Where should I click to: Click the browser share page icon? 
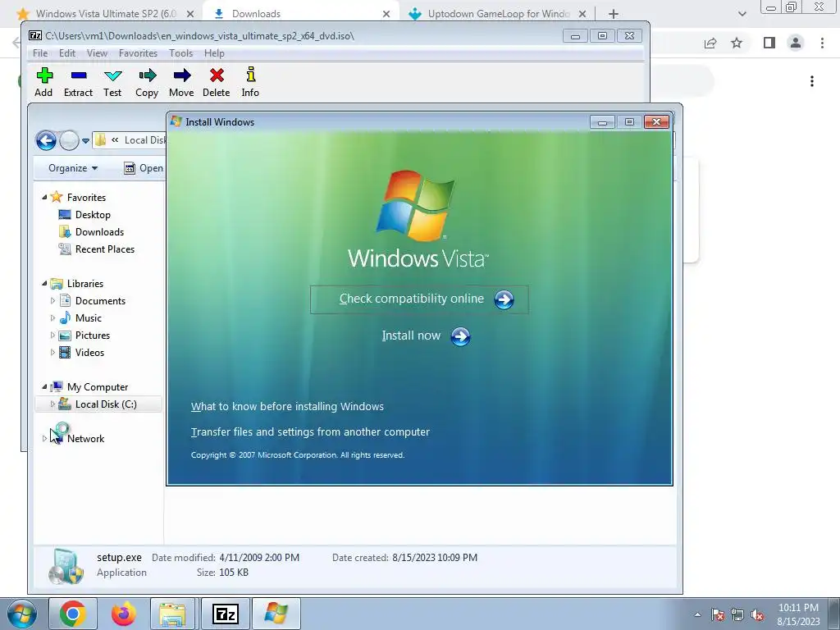(710, 43)
